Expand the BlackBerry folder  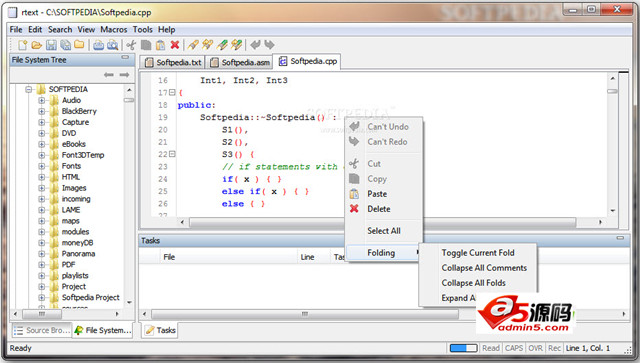click(42, 111)
